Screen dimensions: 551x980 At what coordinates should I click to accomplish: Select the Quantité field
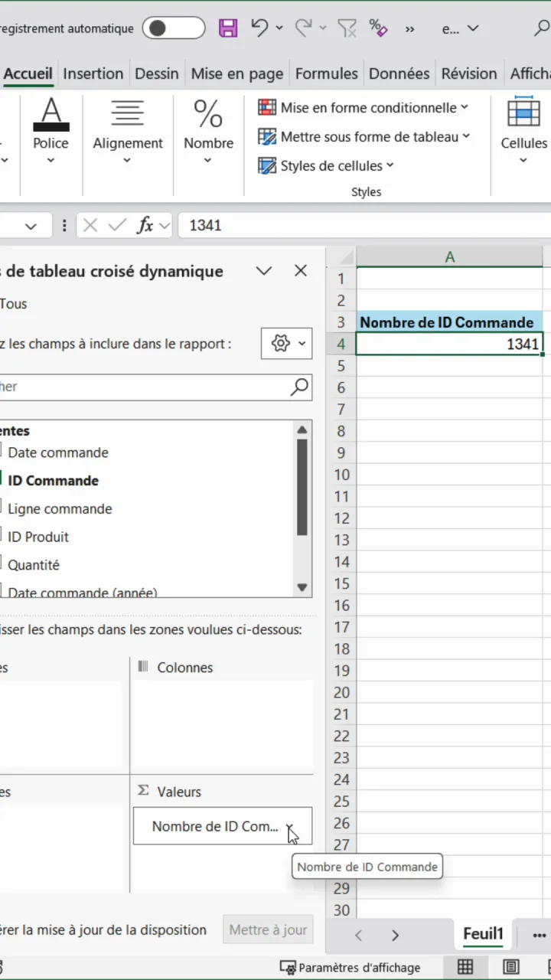[x=34, y=565]
